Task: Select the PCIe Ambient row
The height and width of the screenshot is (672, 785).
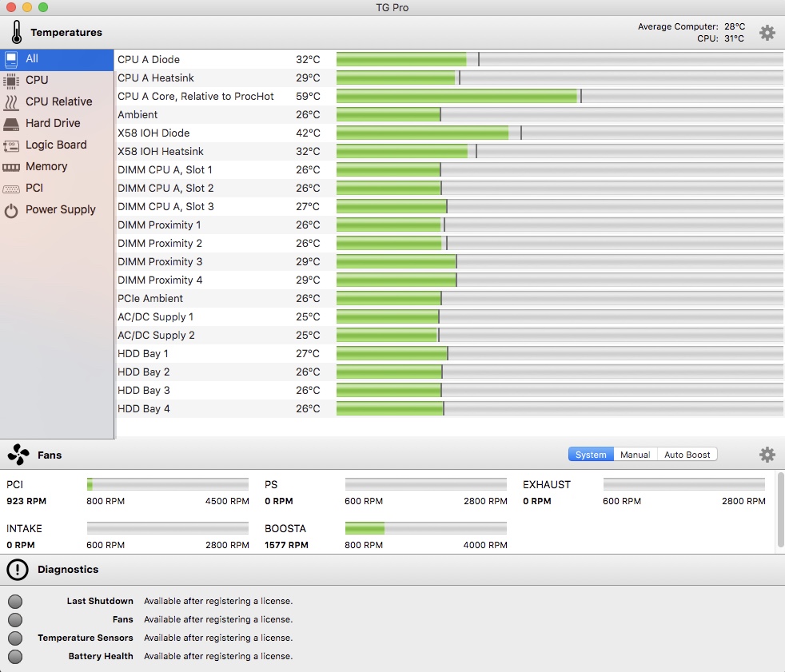Action: [x=449, y=299]
